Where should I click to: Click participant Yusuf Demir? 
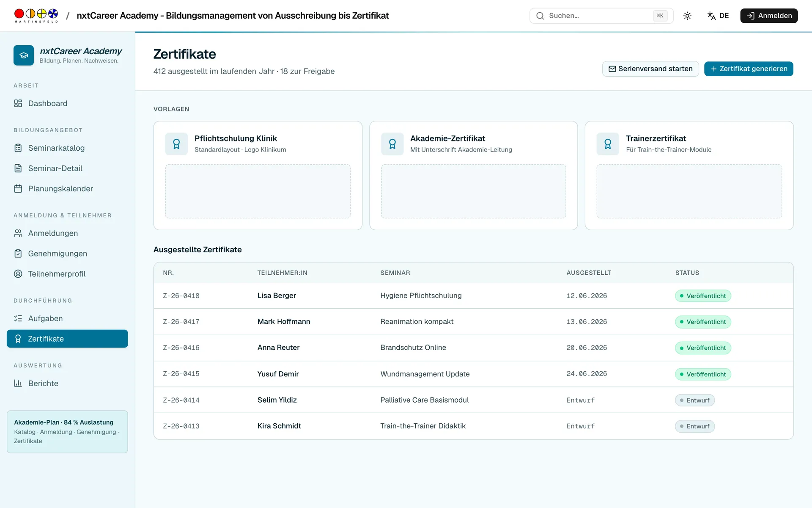tap(278, 374)
